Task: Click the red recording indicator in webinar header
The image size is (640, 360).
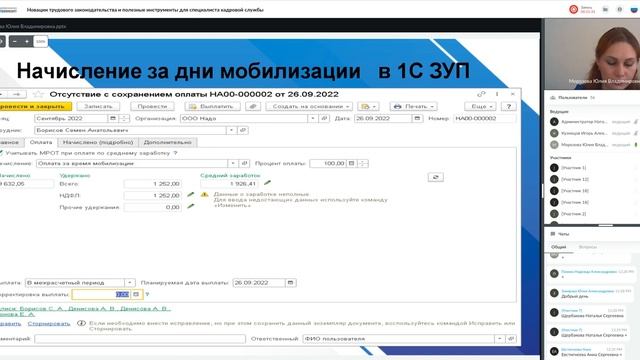Action: [x=573, y=9]
